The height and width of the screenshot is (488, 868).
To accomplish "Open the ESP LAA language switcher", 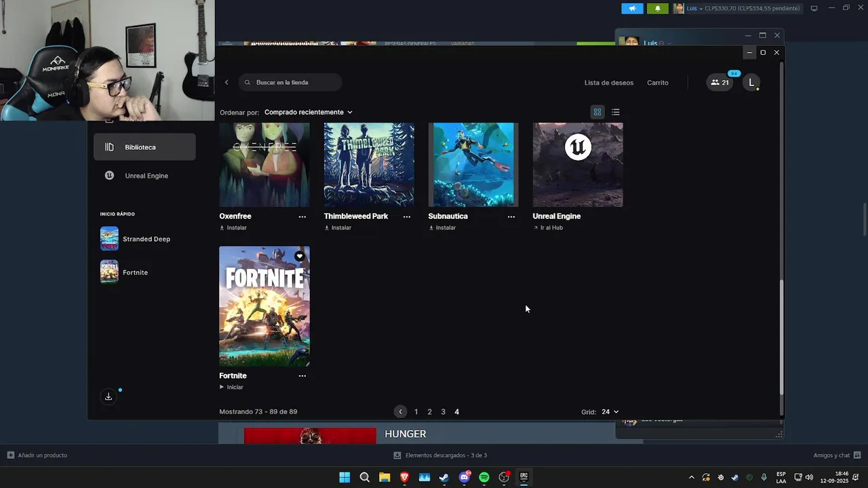I will pos(781,478).
